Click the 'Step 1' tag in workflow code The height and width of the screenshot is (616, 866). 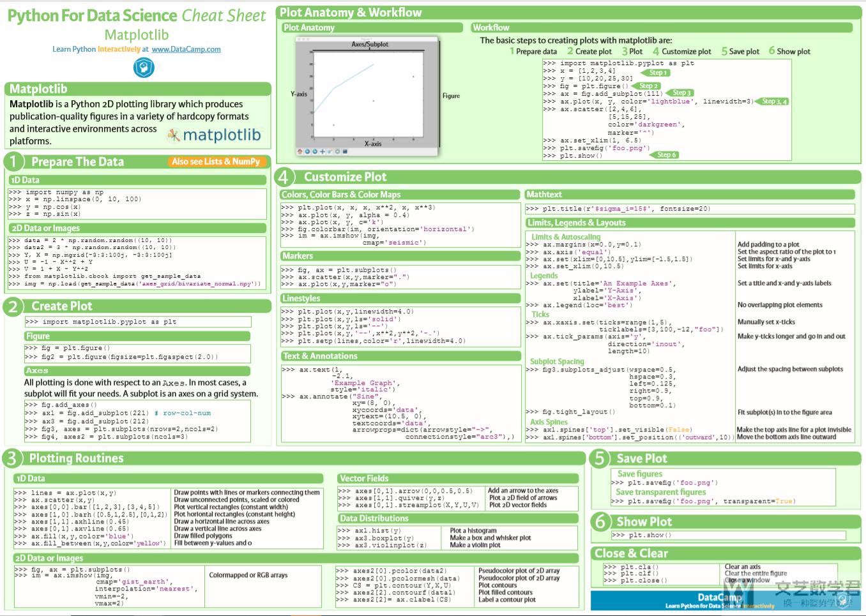pyautogui.click(x=657, y=73)
